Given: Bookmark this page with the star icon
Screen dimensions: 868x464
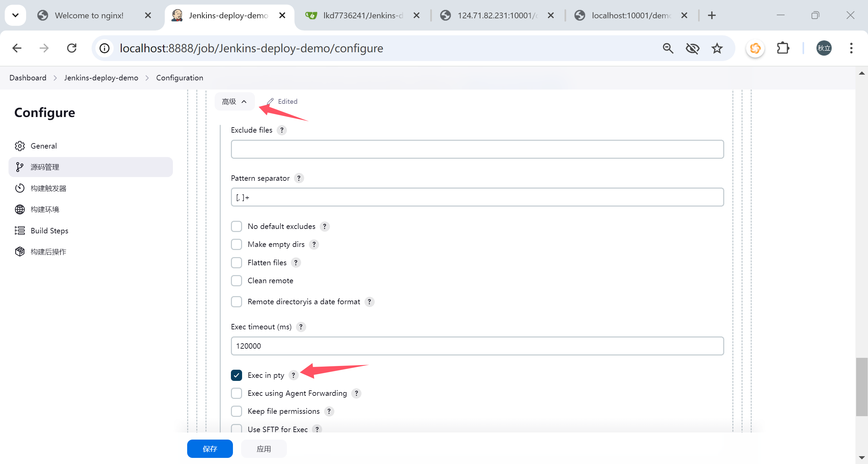Looking at the screenshot, I should pyautogui.click(x=717, y=48).
